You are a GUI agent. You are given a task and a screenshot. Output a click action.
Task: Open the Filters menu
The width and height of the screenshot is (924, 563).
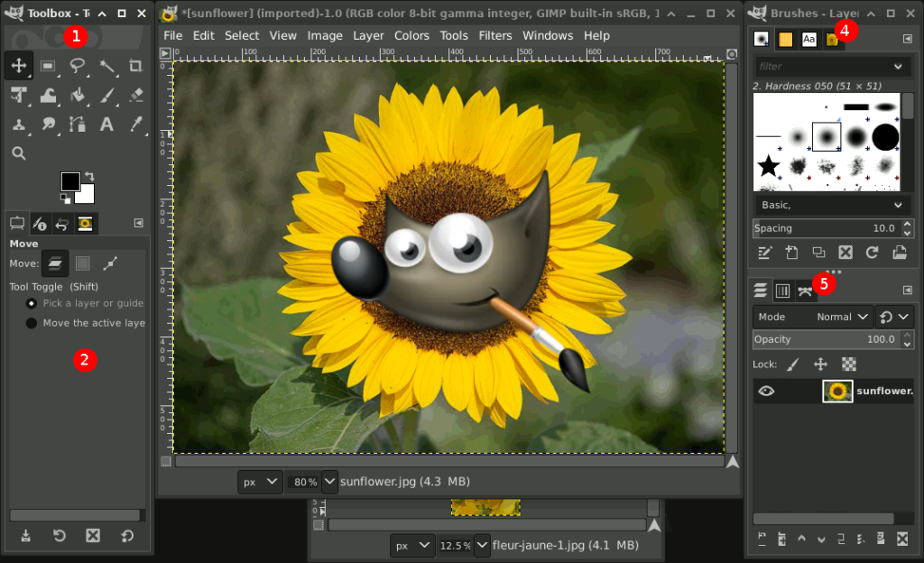click(x=495, y=35)
